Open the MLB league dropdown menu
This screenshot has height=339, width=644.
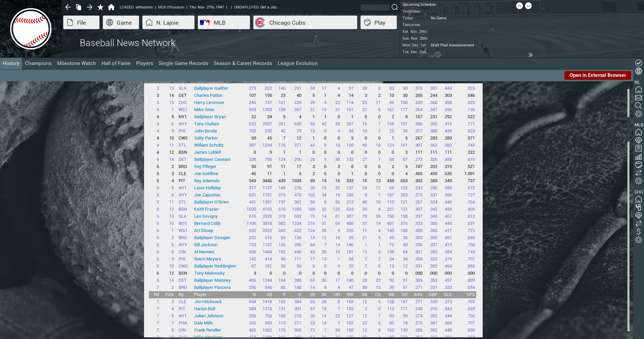pos(224,22)
